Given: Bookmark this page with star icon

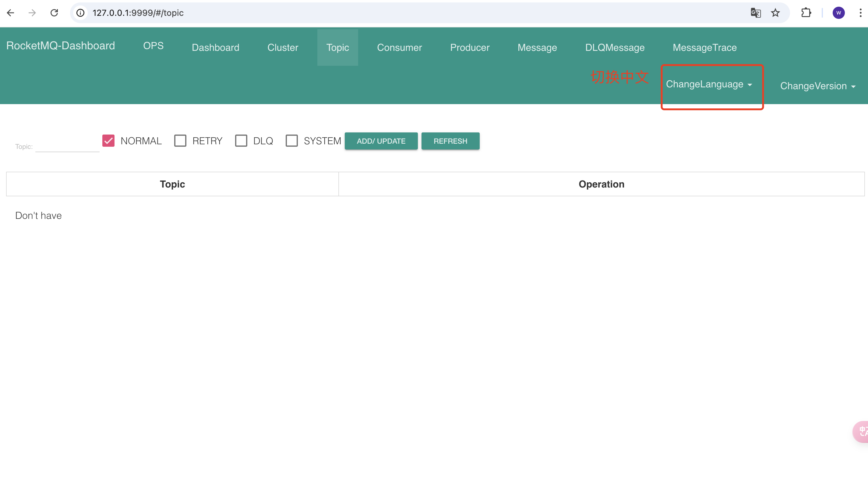Looking at the screenshot, I should [775, 13].
